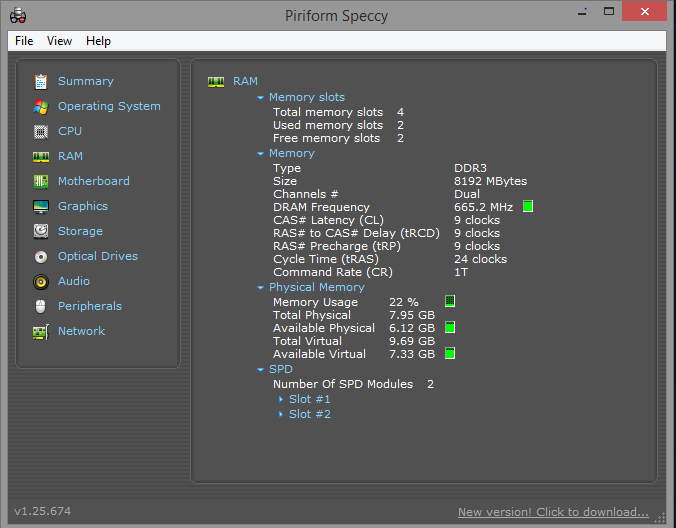Click the Peripherals mouse icon

(x=41, y=306)
